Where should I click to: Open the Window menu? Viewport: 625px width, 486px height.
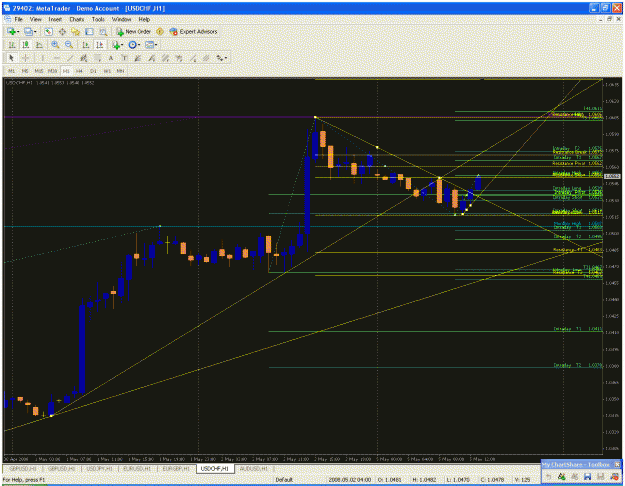pos(121,19)
